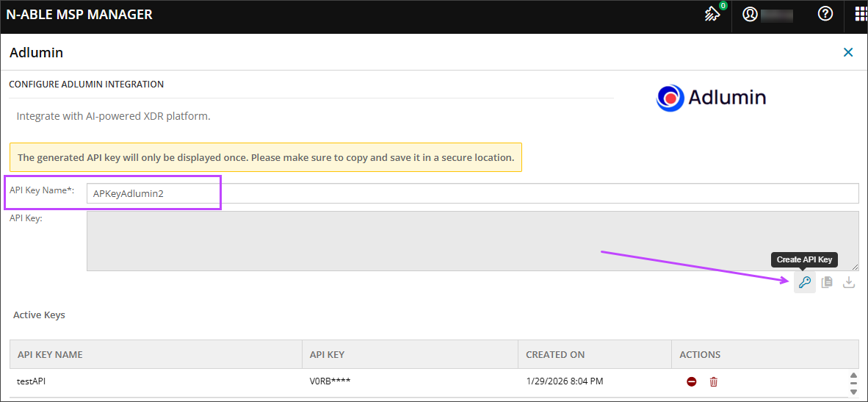Open the user account profile icon

pos(750,14)
